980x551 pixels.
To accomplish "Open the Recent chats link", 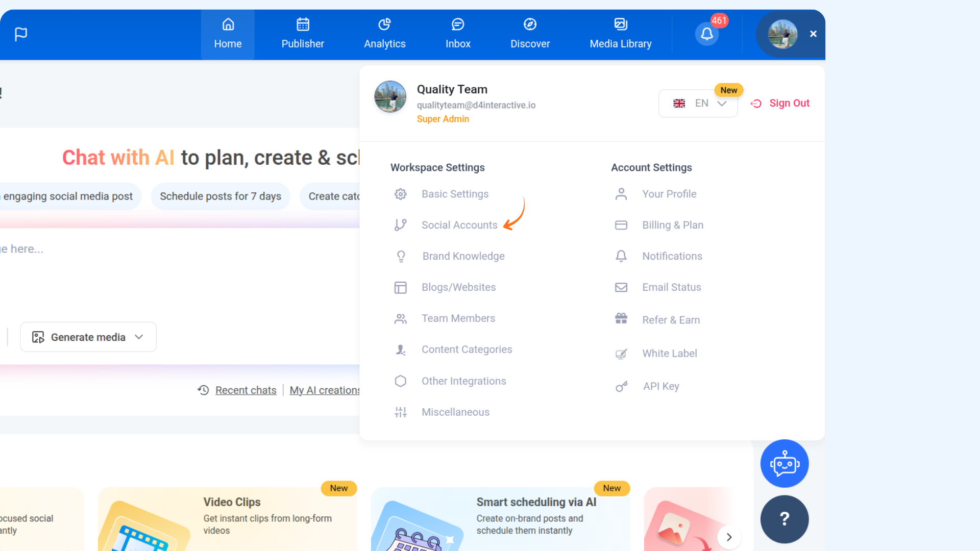I will click(246, 390).
